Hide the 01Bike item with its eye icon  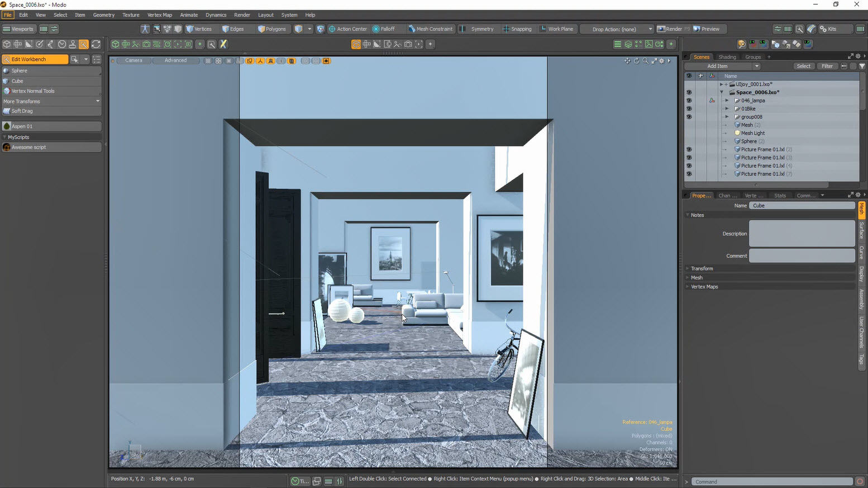[x=689, y=109]
